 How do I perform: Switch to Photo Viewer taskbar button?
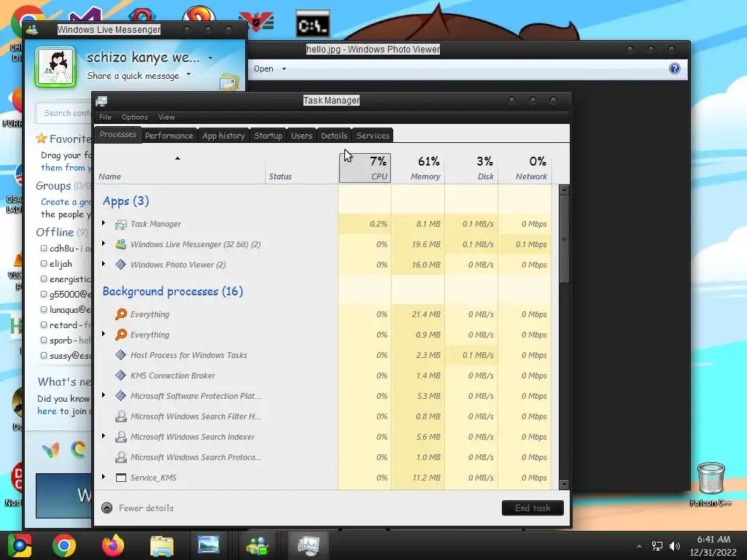pos(209,545)
